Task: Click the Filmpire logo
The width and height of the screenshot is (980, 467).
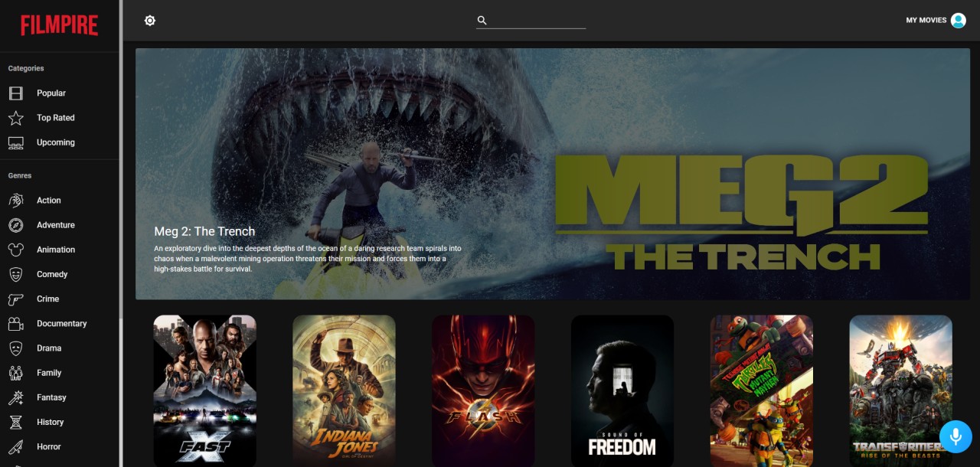Action: [60, 25]
